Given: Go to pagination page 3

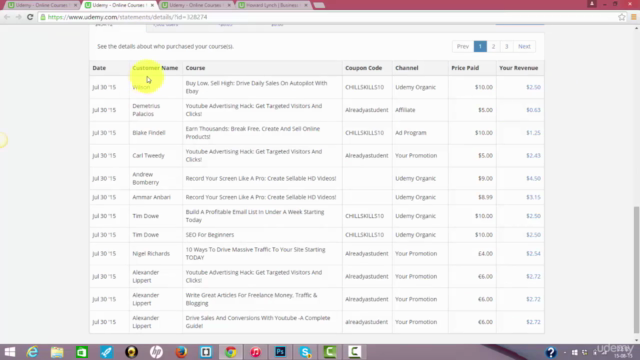Looking at the screenshot, I should click(507, 46).
